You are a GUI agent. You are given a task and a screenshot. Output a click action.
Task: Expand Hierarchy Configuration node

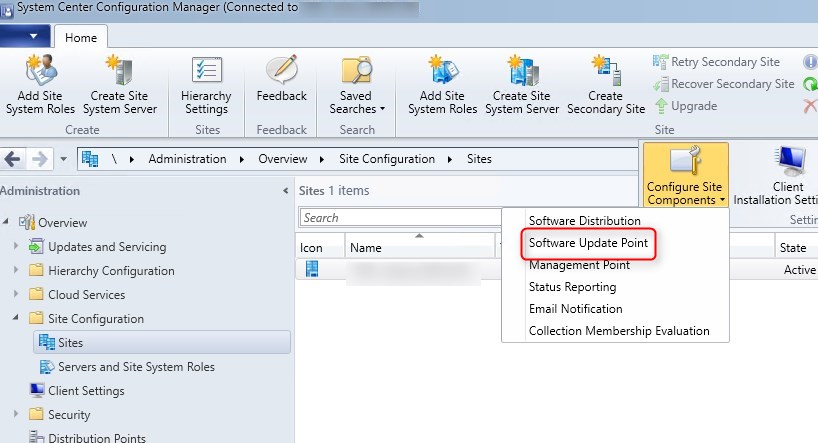point(16,270)
